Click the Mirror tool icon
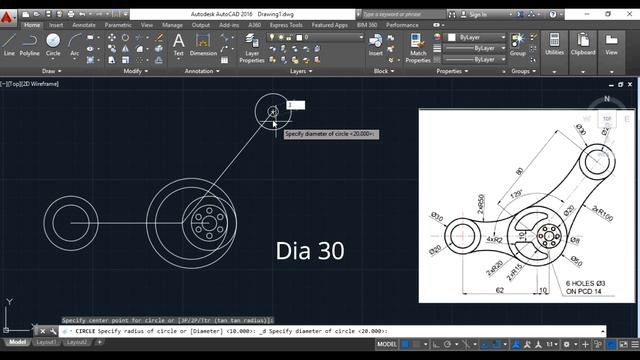 point(125,49)
